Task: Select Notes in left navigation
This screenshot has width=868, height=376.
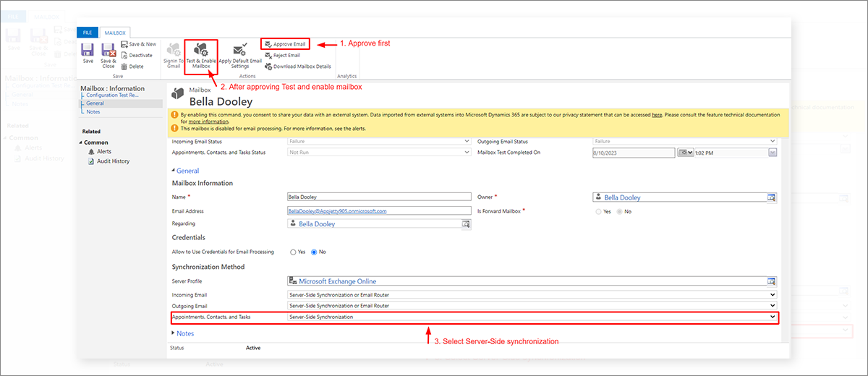Action: coord(93,112)
